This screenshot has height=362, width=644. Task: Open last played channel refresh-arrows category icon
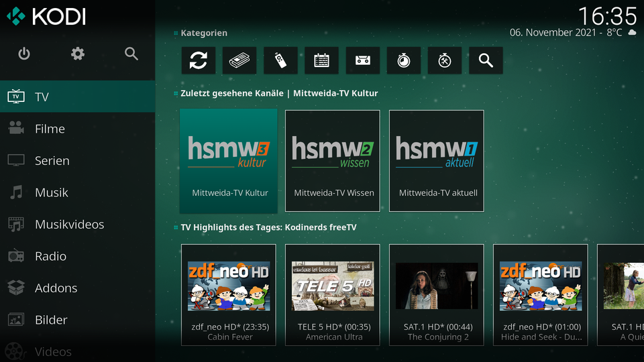pyautogui.click(x=199, y=61)
